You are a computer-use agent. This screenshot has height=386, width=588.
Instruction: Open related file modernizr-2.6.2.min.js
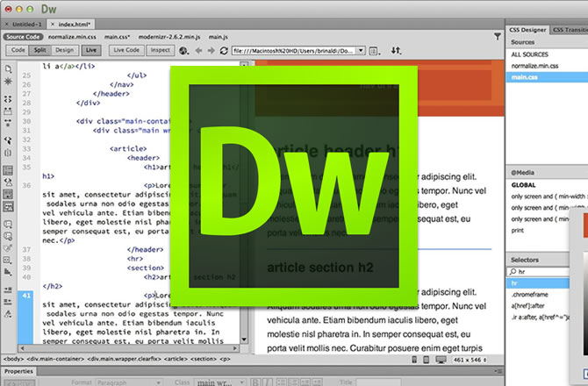click(x=169, y=37)
